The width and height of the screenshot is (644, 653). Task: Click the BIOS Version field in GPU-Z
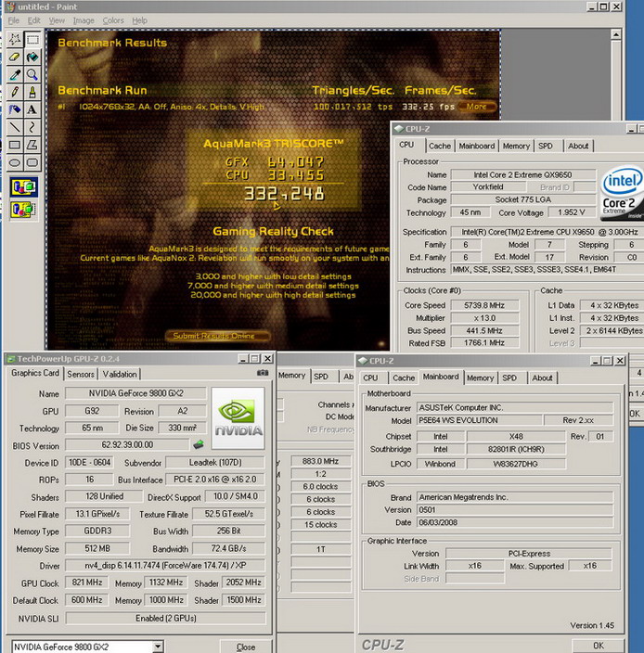tap(127, 445)
